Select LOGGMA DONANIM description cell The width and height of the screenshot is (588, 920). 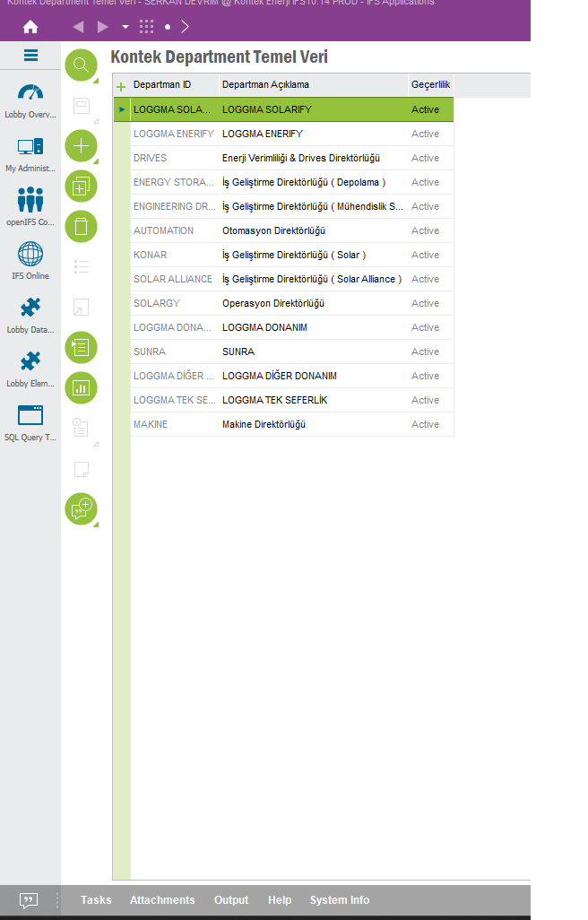(x=314, y=327)
